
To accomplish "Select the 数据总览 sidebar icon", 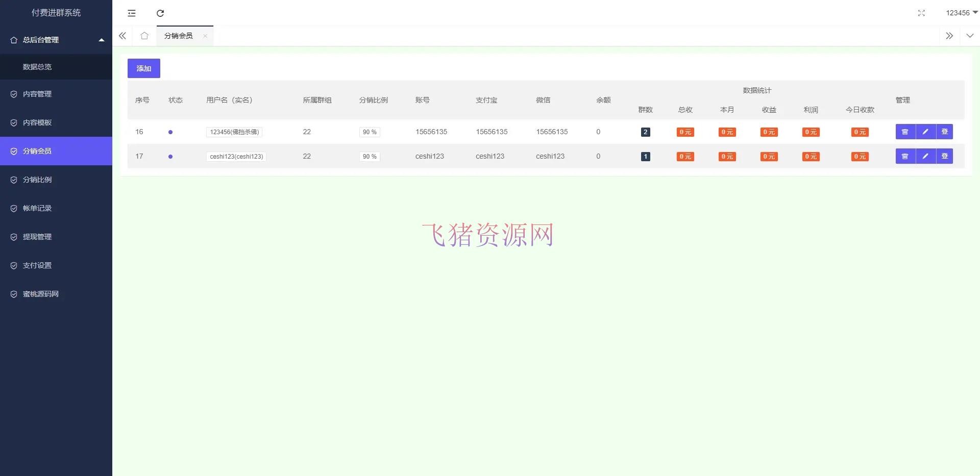I will point(37,67).
